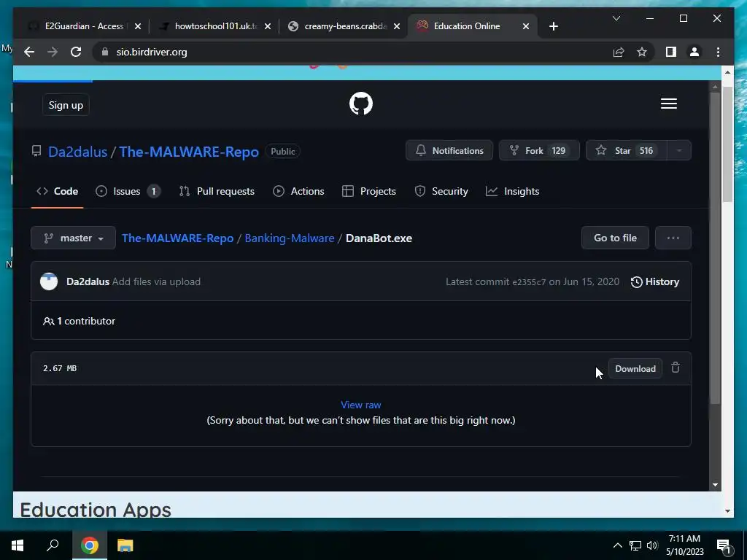The image size is (747, 560).
Task: Open The-MALWARE-Repo breadcrumb link
Action: pos(178,238)
